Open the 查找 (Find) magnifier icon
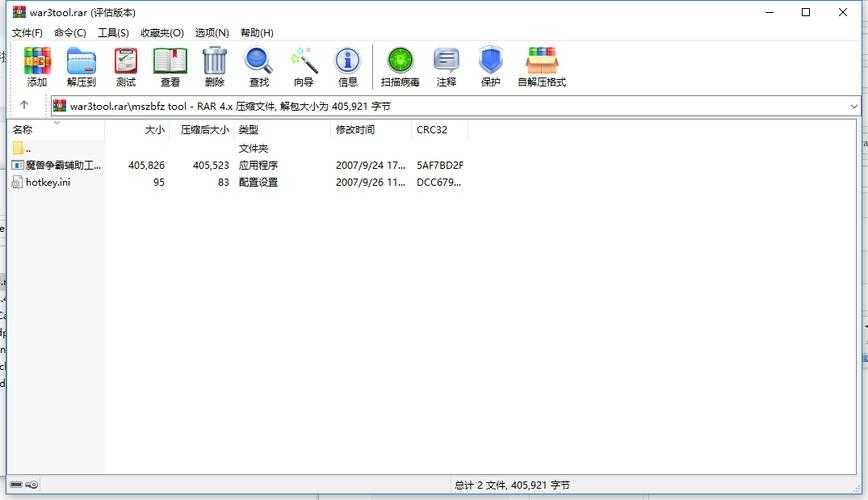The height and width of the screenshot is (500, 868). click(259, 61)
